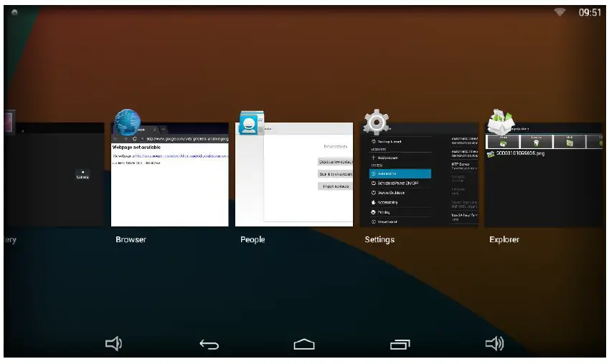
Task: Click "Printing" in Settings preview
Action: (384, 212)
